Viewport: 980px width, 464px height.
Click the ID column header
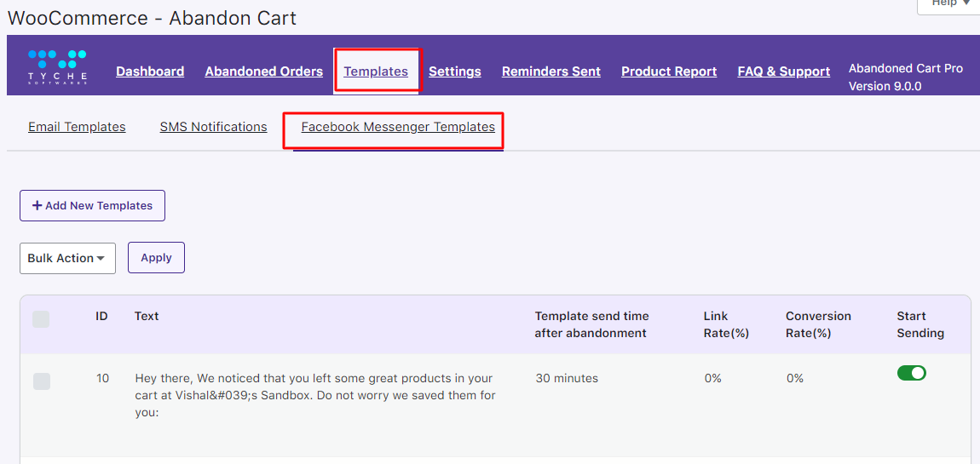click(102, 316)
